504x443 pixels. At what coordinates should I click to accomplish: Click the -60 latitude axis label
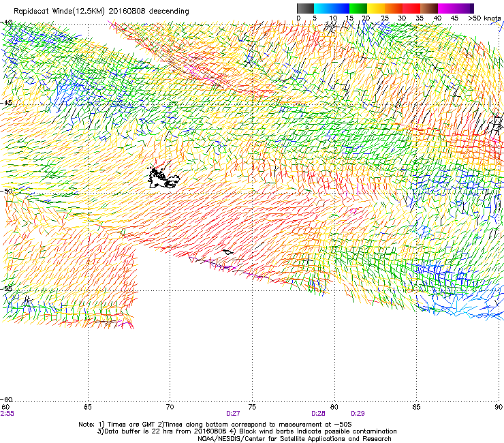[6, 399]
